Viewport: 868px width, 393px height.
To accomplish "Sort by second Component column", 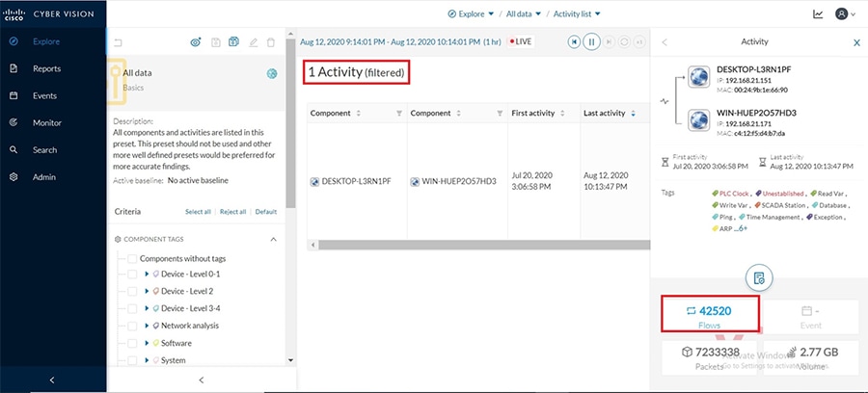I will tap(458, 113).
